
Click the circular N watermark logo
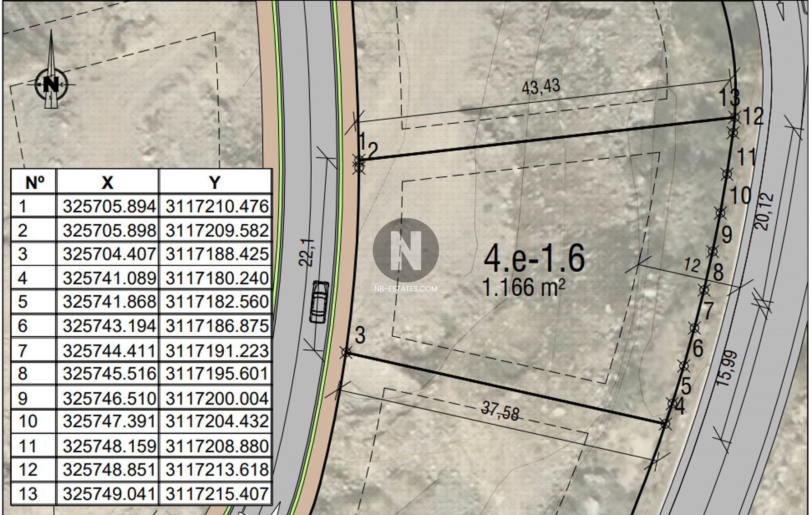point(406,251)
